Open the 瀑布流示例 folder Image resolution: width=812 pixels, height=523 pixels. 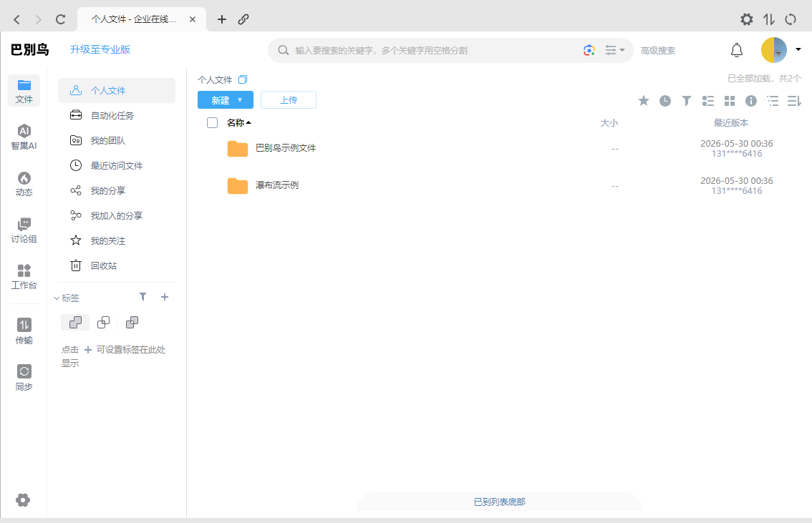pos(276,185)
